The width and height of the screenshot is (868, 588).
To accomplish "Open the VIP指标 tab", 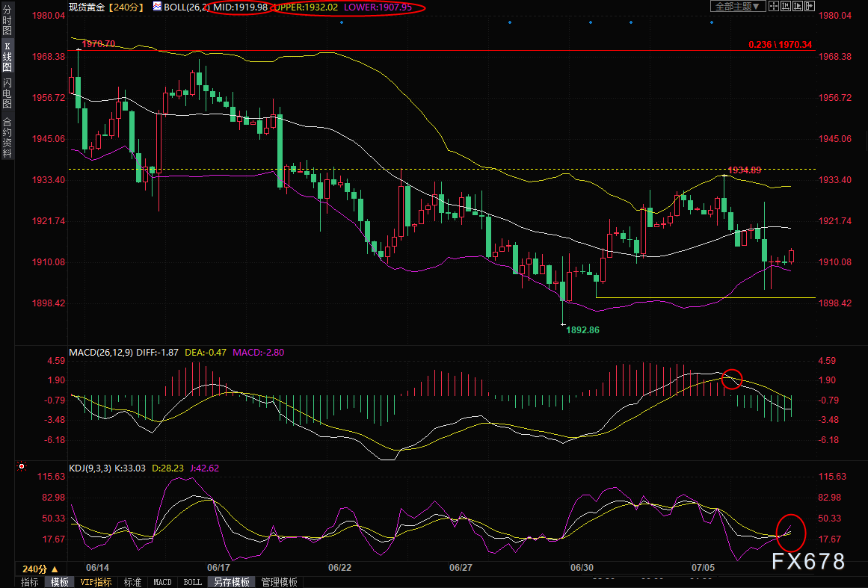I will point(96,582).
